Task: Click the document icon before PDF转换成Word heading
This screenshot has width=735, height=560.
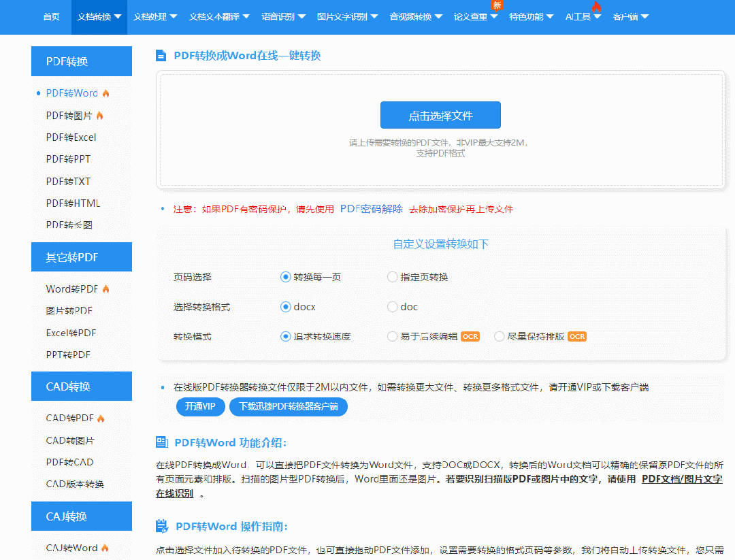Action: 161,56
